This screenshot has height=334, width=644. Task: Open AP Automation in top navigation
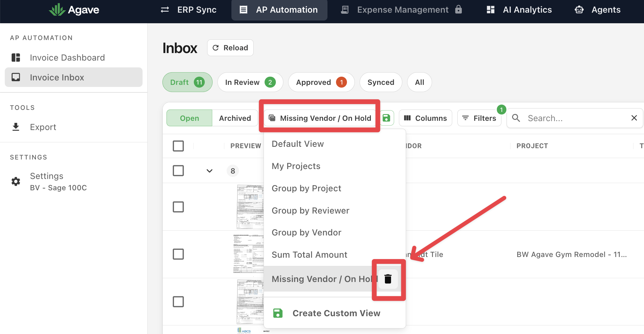pos(279,10)
